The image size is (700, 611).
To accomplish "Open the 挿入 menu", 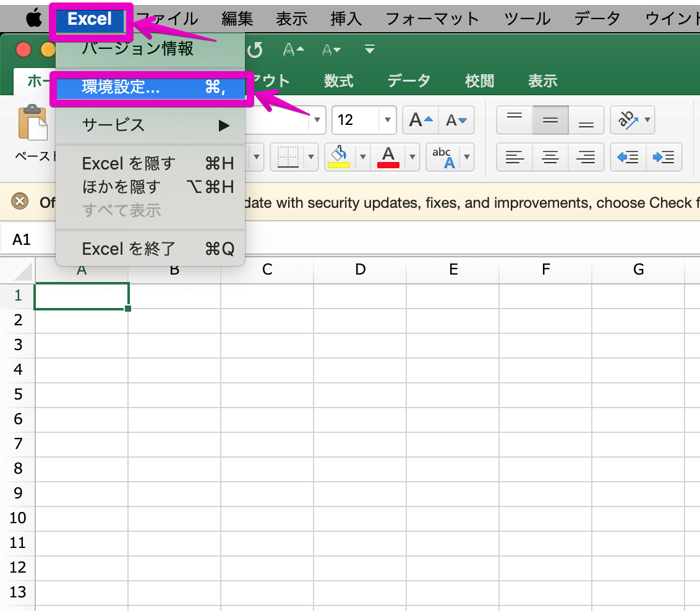I will click(346, 19).
